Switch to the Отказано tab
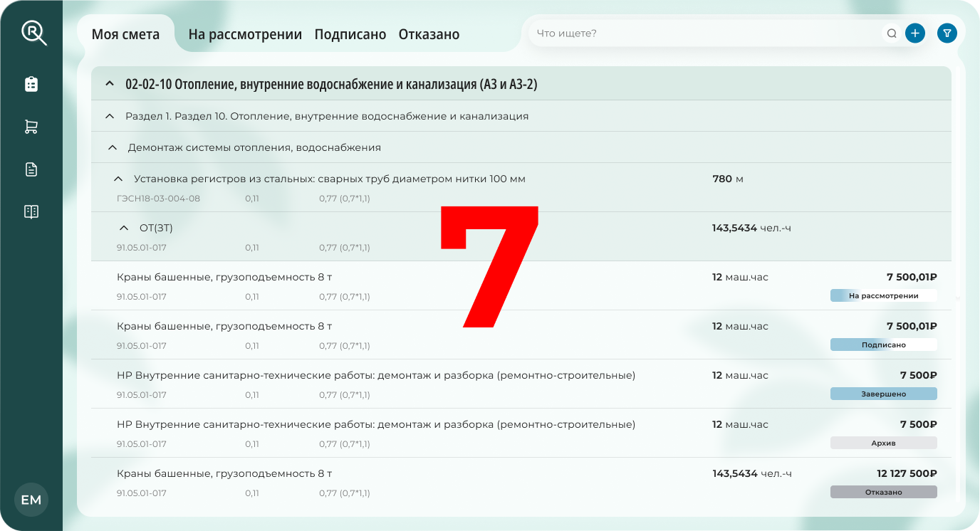The height and width of the screenshot is (531, 980). click(x=429, y=33)
